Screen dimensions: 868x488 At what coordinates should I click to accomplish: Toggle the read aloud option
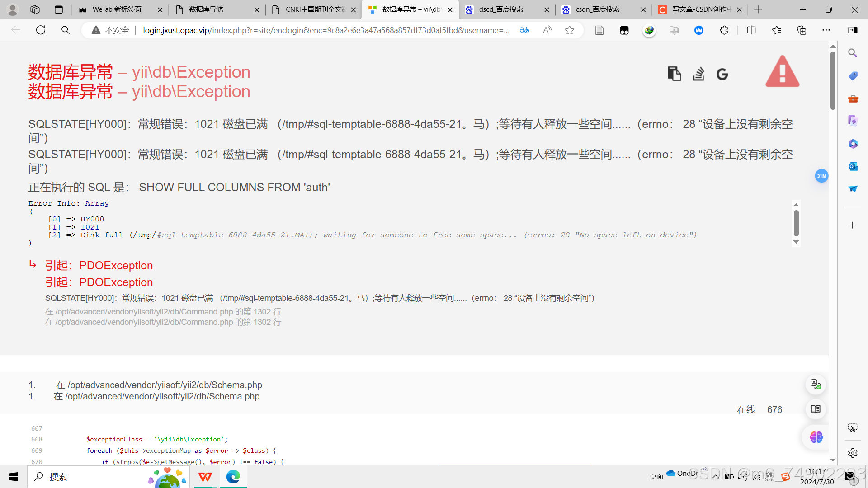(547, 30)
